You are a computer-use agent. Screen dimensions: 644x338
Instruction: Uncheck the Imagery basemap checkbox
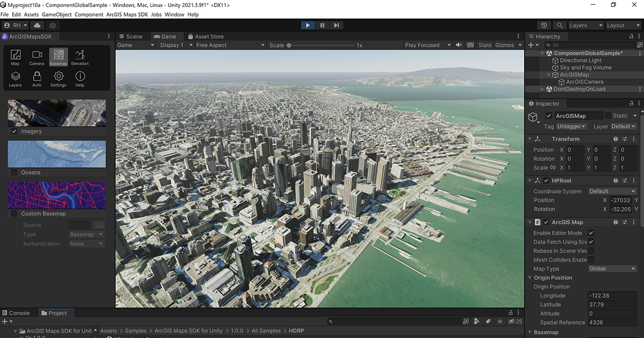14,131
